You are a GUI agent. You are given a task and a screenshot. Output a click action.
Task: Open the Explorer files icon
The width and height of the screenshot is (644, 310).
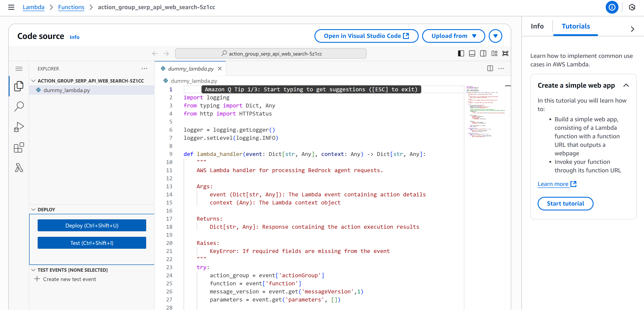(x=19, y=86)
